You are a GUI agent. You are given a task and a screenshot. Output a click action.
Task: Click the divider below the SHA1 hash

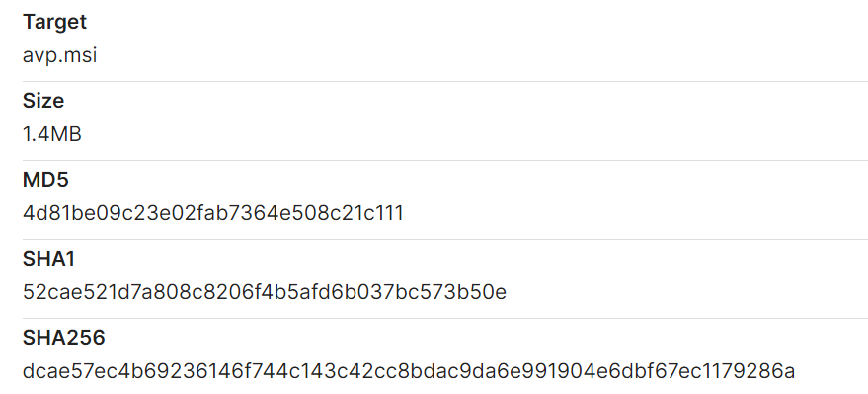pyautogui.click(x=445, y=318)
